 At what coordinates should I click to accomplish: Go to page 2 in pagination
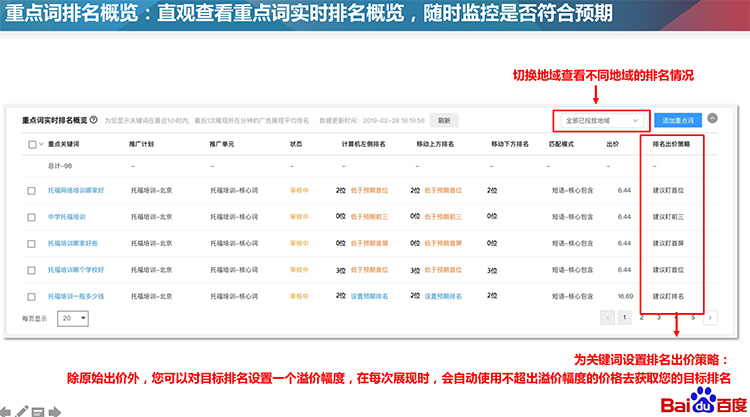point(641,318)
